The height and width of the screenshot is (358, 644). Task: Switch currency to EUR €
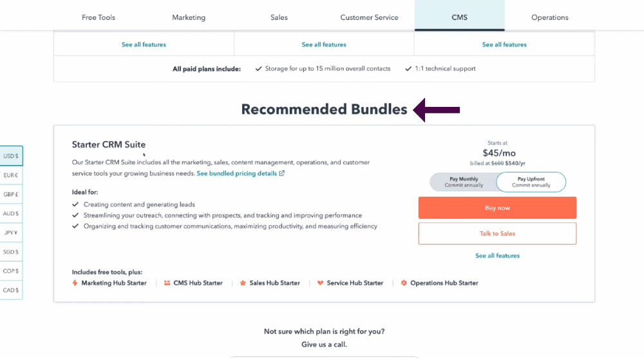(11, 175)
